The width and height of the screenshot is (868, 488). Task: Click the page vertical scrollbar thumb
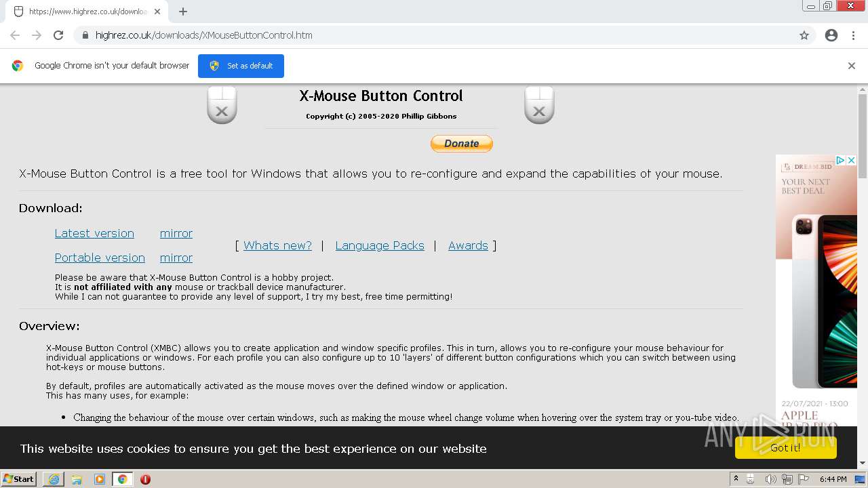pyautogui.click(x=863, y=136)
